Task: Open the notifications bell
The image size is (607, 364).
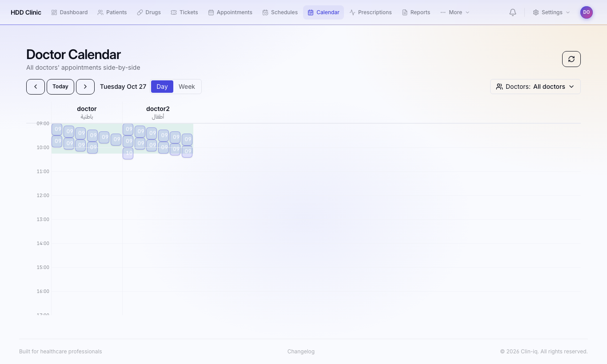Action: pos(513,12)
